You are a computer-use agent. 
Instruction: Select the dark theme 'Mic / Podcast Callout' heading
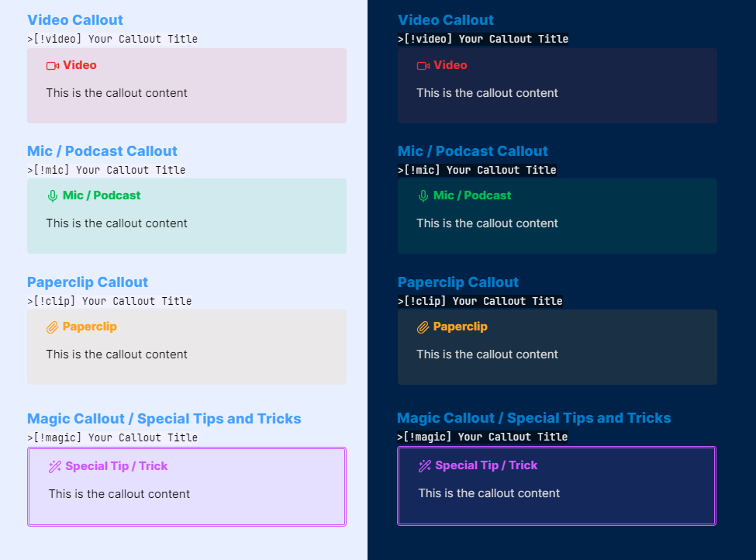point(472,151)
